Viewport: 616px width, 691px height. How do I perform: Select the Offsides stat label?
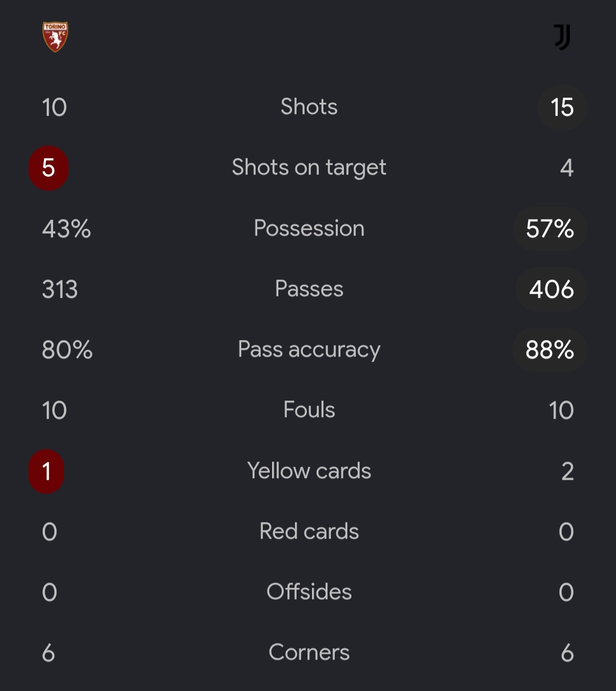309,592
